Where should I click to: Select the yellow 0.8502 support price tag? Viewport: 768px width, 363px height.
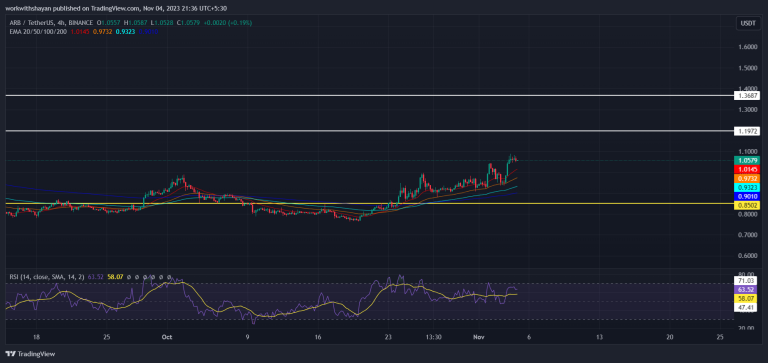click(x=747, y=206)
